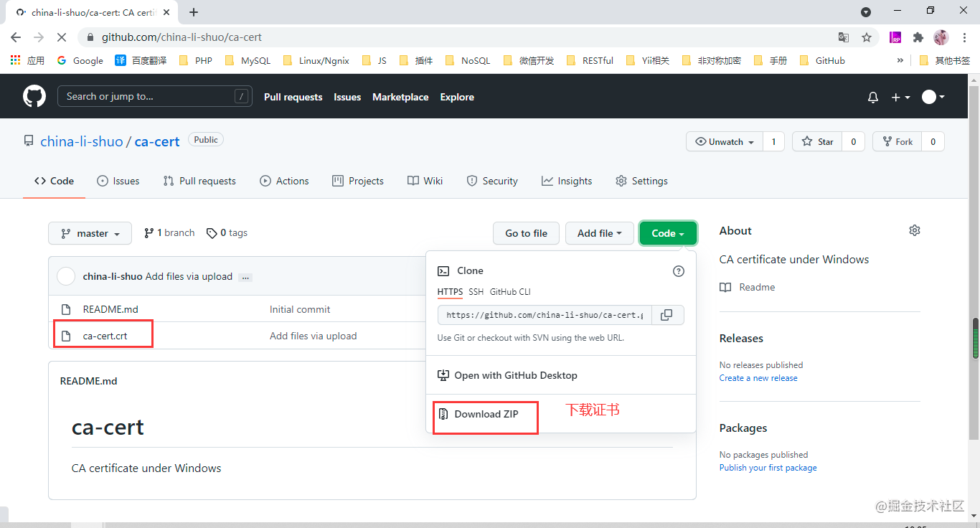
Task: Open the notifications bell
Action: (x=872, y=96)
